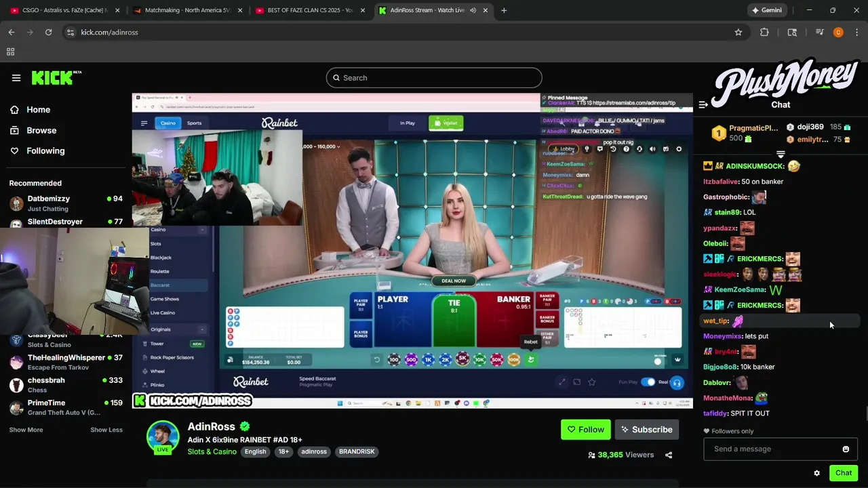The height and width of the screenshot is (488, 868).
Task: Click the BRANDRISK tag
Action: coord(357,451)
